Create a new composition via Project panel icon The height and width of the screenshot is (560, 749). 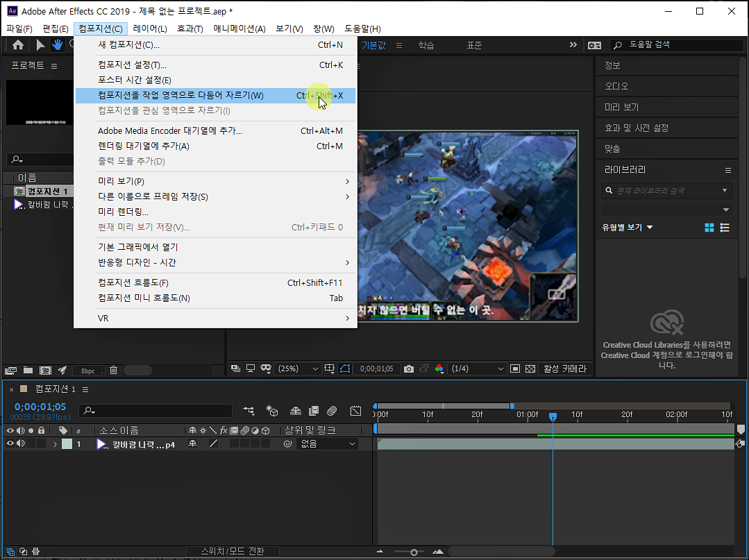pyautogui.click(x=45, y=370)
